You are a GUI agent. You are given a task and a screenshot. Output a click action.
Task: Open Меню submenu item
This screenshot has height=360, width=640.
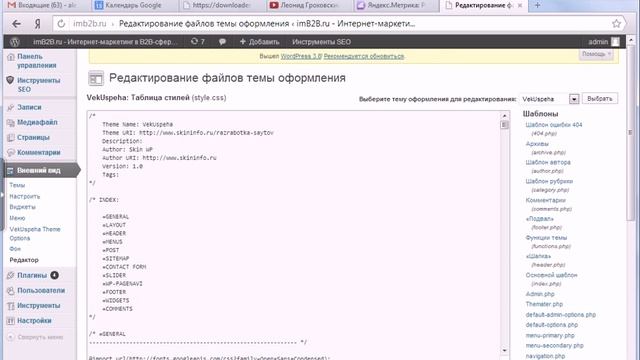point(17,218)
